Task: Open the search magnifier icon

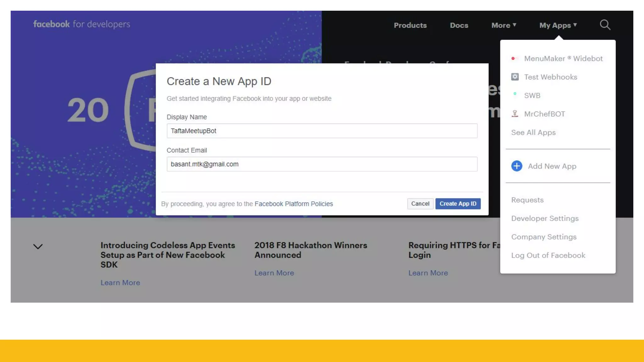Action: 605,25
